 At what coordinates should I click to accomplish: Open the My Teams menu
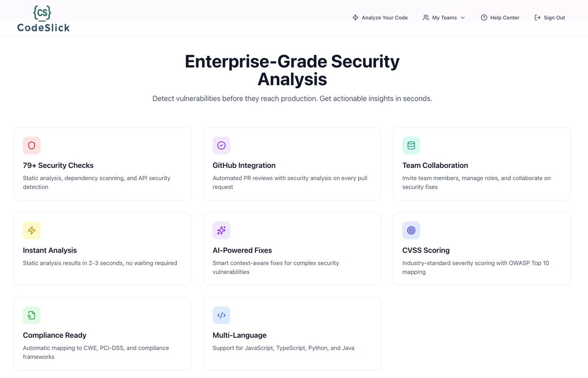[x=443, y=17]
